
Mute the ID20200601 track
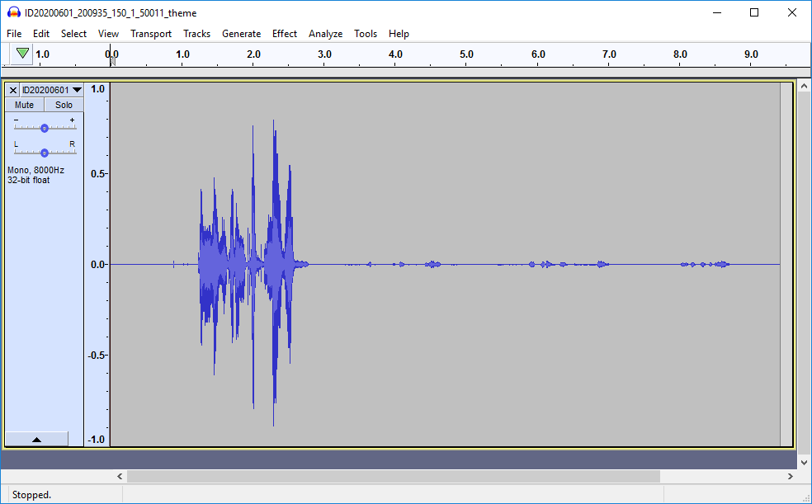[x=24, y=105]
